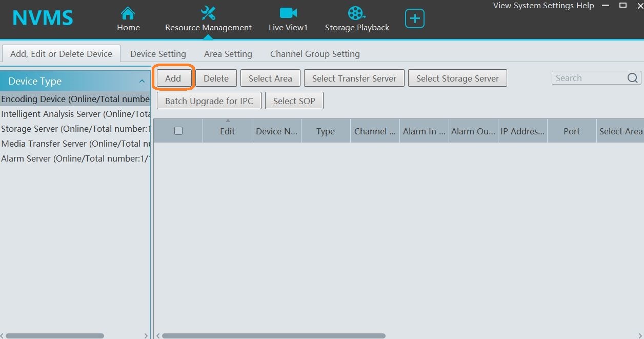The width and height of the screenshot is (644, 339).
Task: Click the magnifier icon in the search box
Action: point(632,77)
